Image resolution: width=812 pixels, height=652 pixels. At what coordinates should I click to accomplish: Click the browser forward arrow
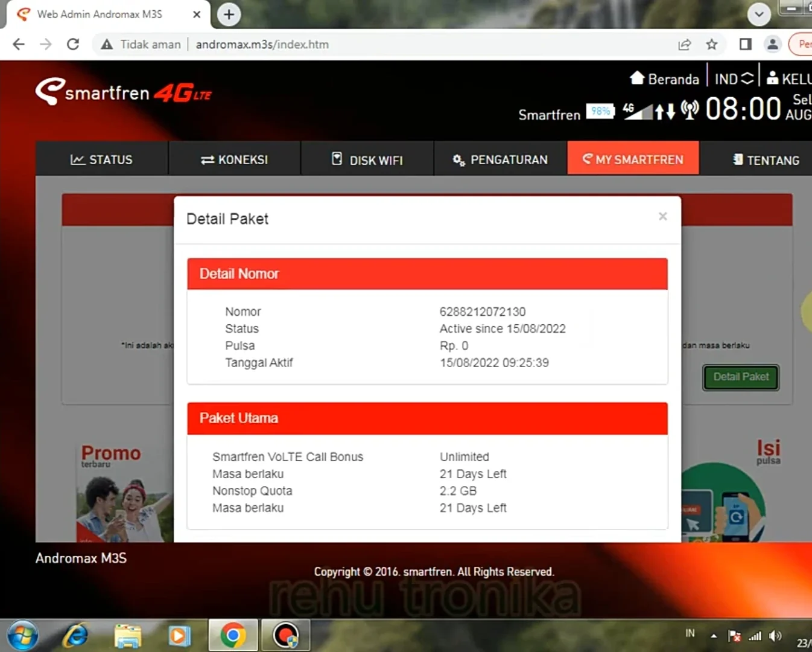click(x=46, y=44)
